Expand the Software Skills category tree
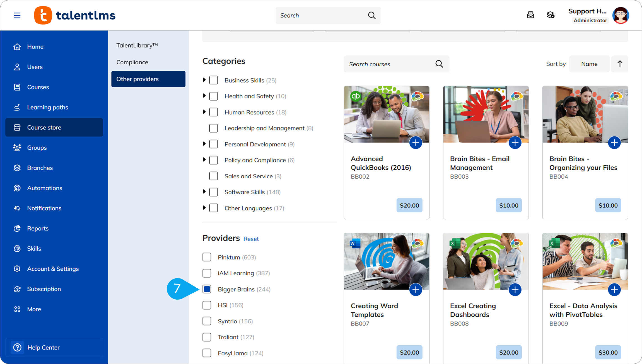The image size is (642, 364). (204, 192)
